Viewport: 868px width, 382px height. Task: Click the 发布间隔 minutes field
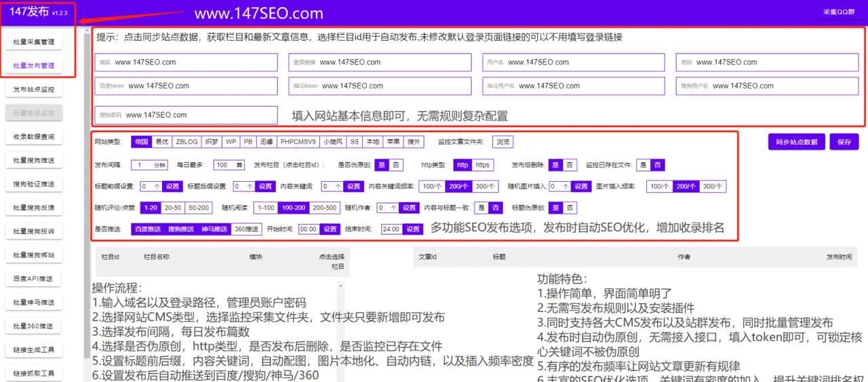pos(149,165)
